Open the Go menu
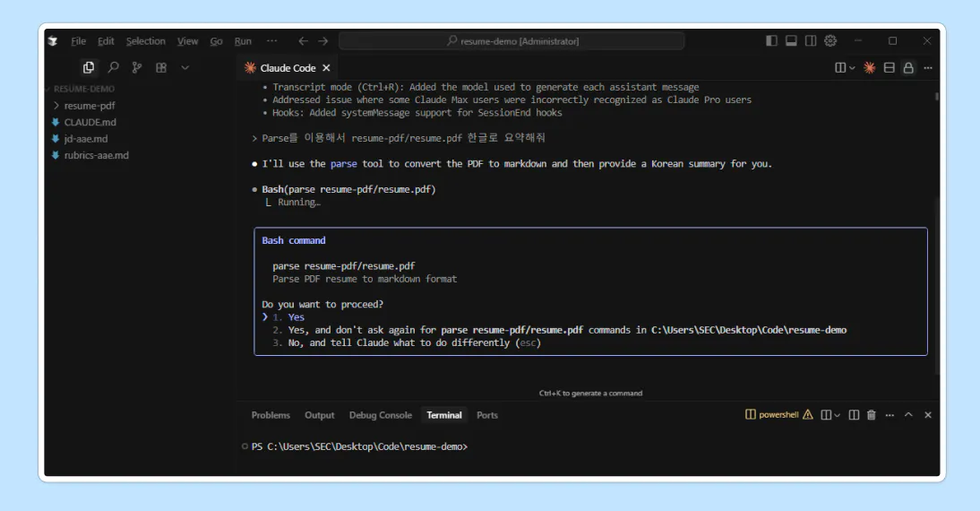 coord(216,41)
